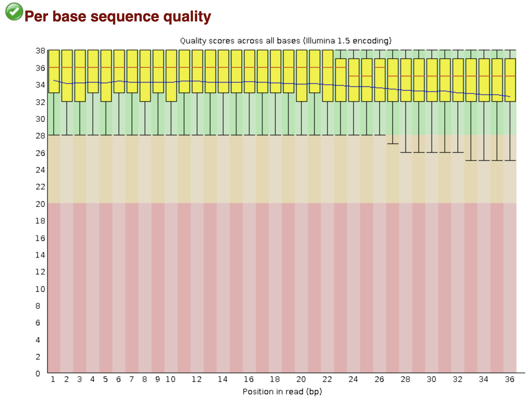
Task: Click the y-axis label 34
Action: coord(40,85)
